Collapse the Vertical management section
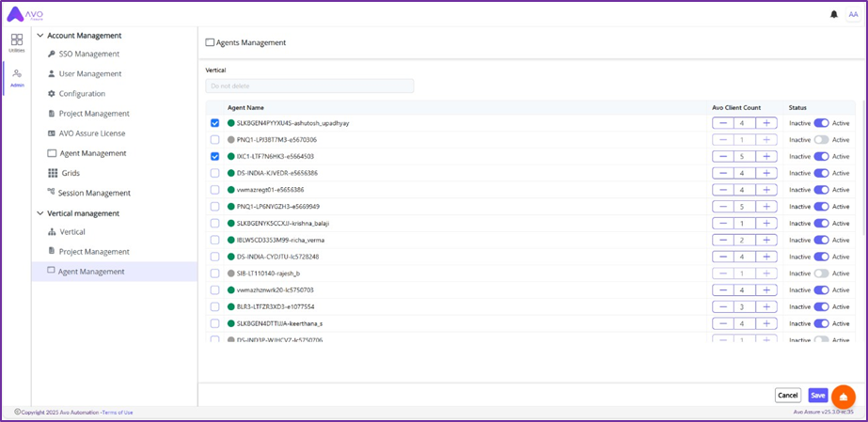The height and width of the screenshot is (422, 868). tap(39, 213)
